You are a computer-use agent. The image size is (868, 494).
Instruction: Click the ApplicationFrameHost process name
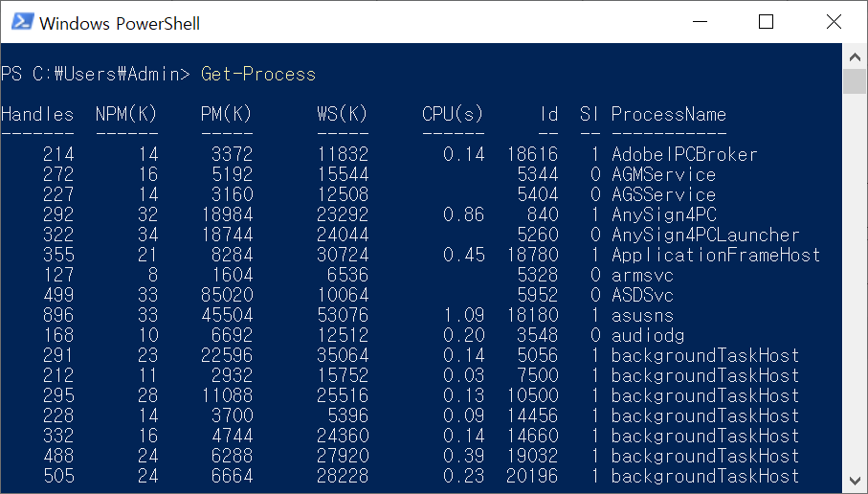point(715,255)
